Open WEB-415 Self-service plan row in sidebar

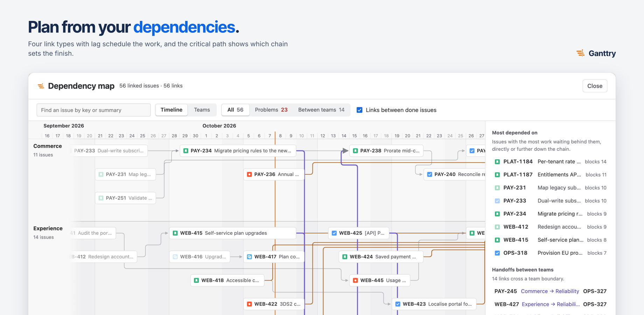(x=550, y=240)
